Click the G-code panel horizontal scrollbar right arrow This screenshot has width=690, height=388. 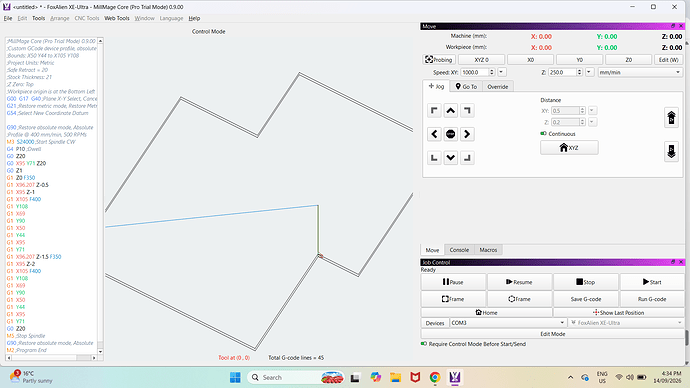click(94, 358)
